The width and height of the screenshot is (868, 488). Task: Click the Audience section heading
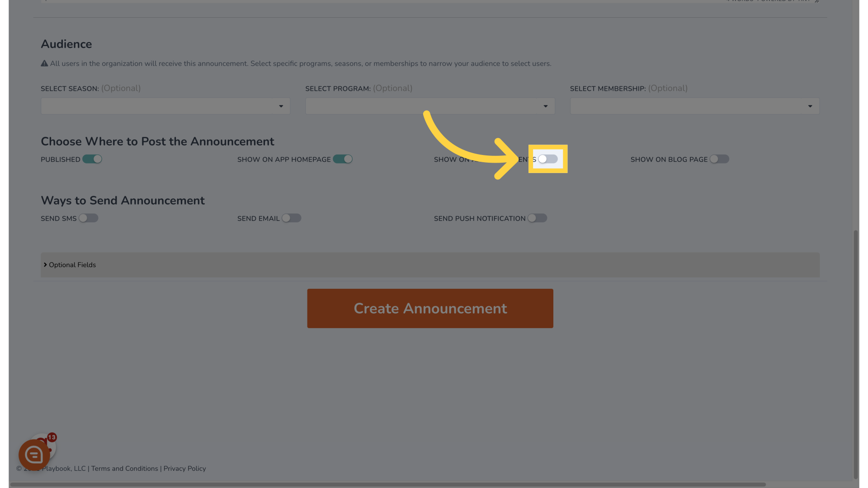point(66,44)
